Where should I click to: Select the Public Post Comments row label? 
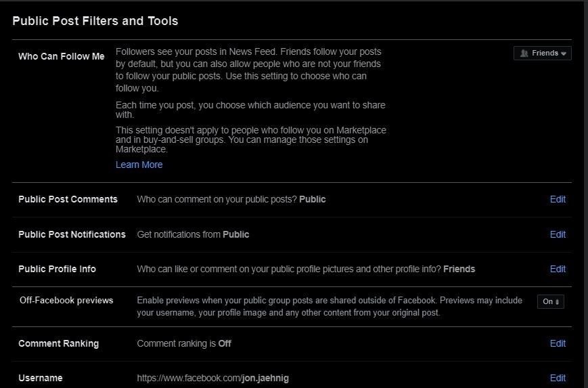[x=68, y=199]
